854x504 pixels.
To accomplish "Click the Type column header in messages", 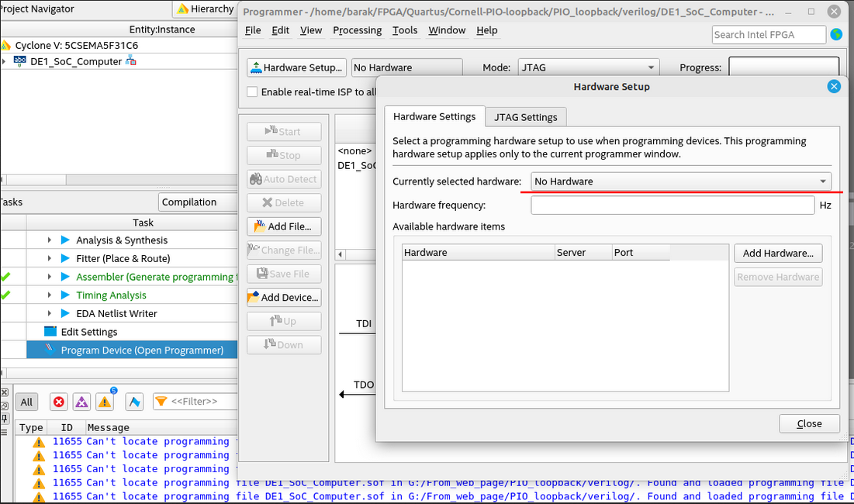I will (x=31, y=428).
